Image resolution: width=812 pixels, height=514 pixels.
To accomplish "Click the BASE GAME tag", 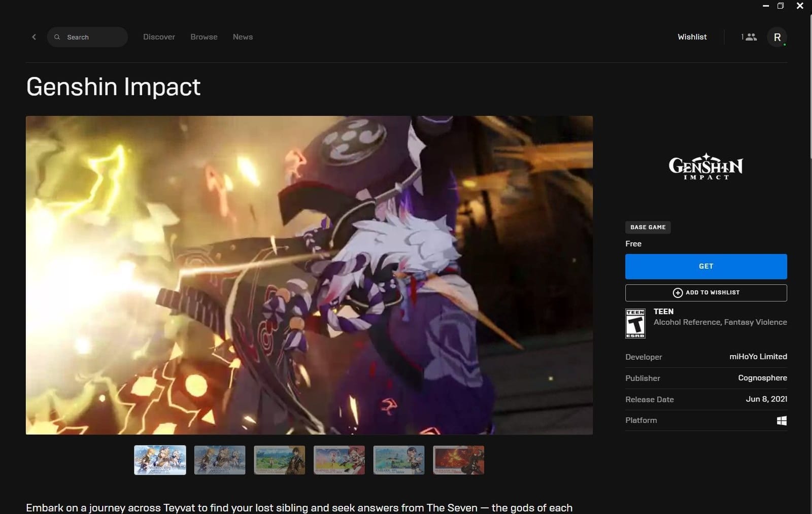I will [x=648, y=227].
